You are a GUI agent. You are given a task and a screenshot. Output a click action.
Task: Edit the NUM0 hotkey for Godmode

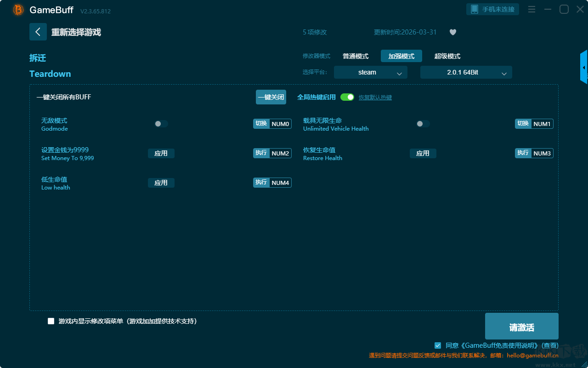tap(281, 124)
